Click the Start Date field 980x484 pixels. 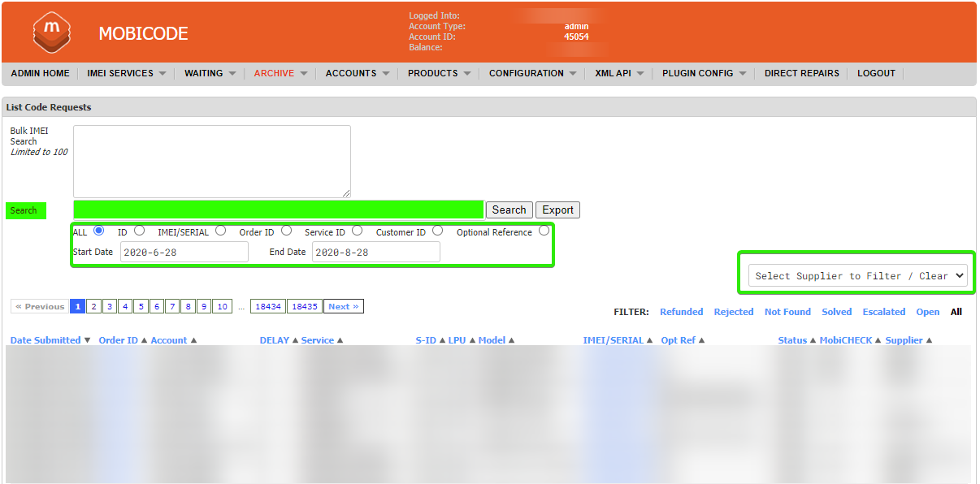coord(184,252)
